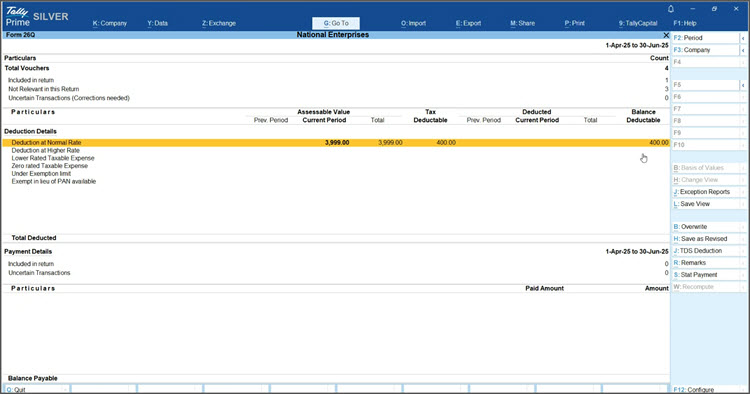Open the E: Export menu
Screen dimensions: 750x394
point(468,23)
